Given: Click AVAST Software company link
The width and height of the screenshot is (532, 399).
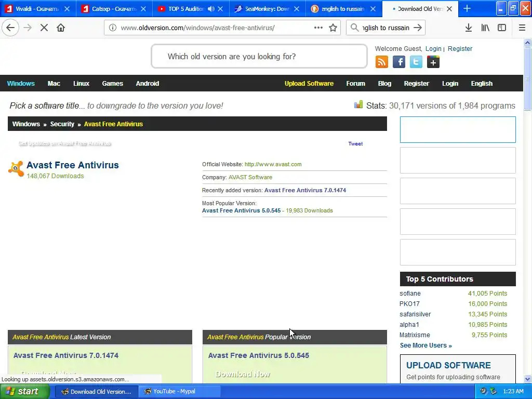Looking at the screenshot, I should click(250, 177).
